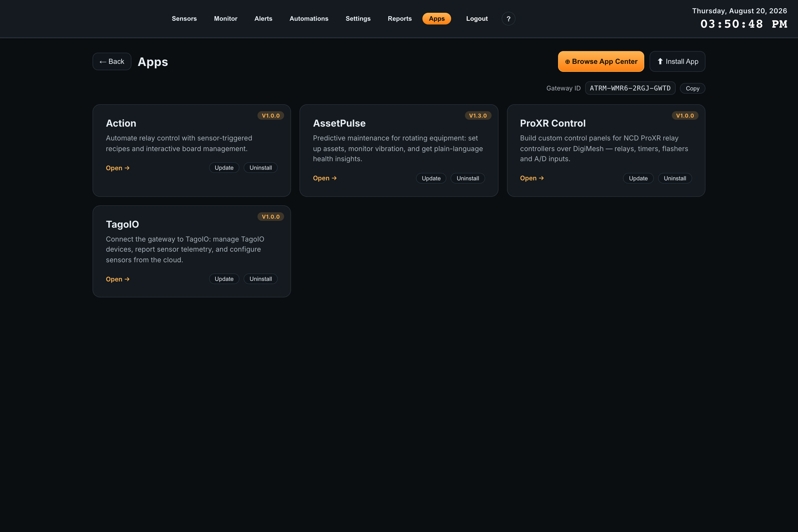Click the Gateway ID label
798x532 pixels.
coord(563,88)
